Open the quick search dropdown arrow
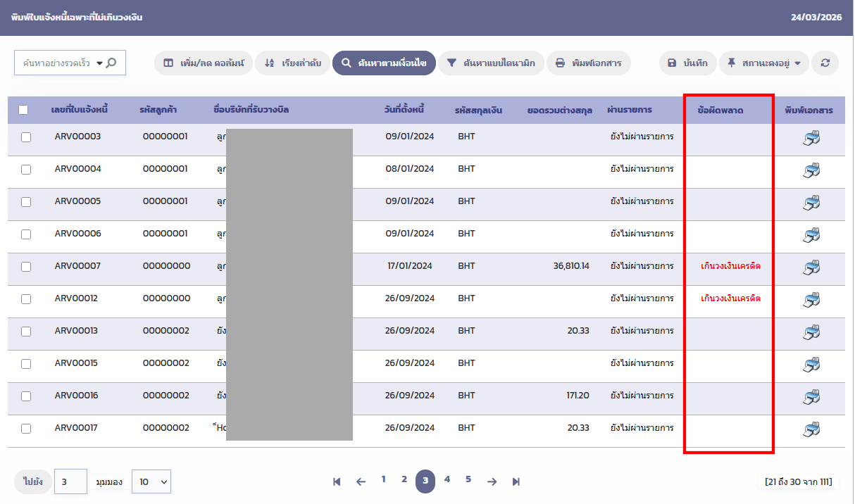This screenshot has height=504, width=855. [99, 63]
